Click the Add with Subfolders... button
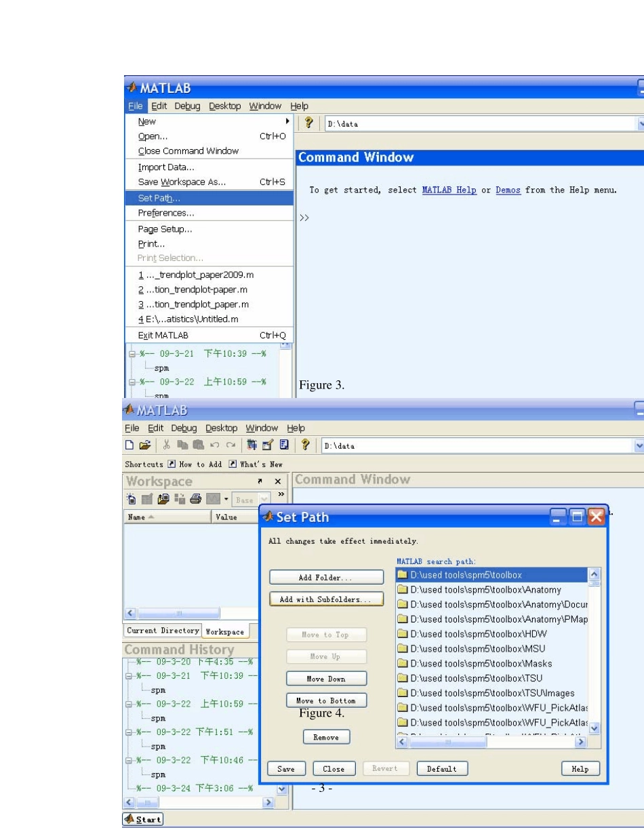The image size is (644, 834). tap(326, 599)
